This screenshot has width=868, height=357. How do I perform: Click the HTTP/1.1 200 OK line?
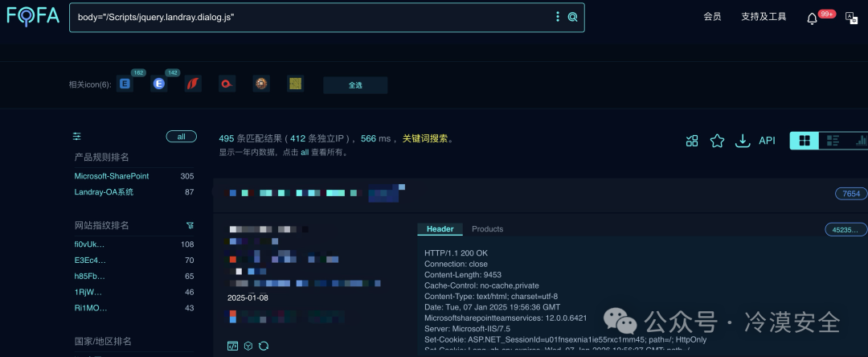[457, 253]
